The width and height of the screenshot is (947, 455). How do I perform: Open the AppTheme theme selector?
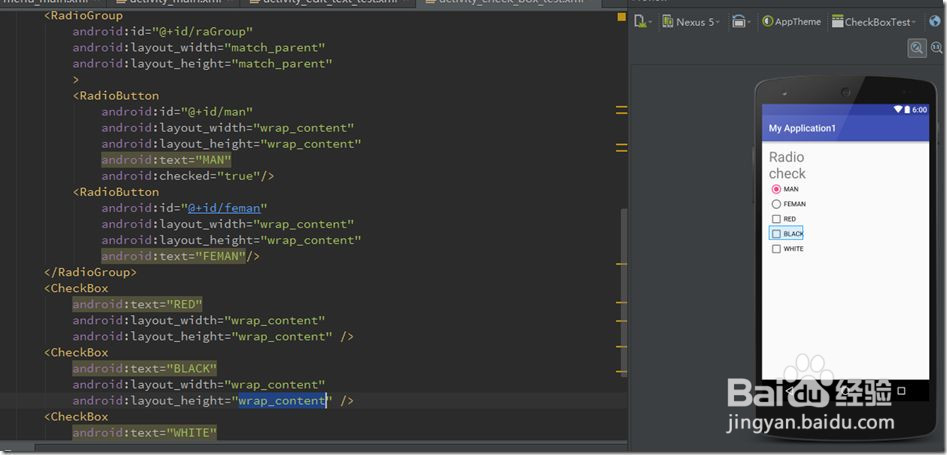pos(791,22)
